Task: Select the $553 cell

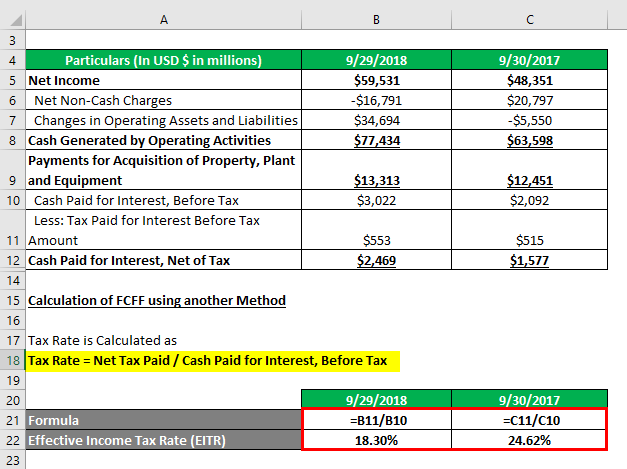Action: click(376, 230)
